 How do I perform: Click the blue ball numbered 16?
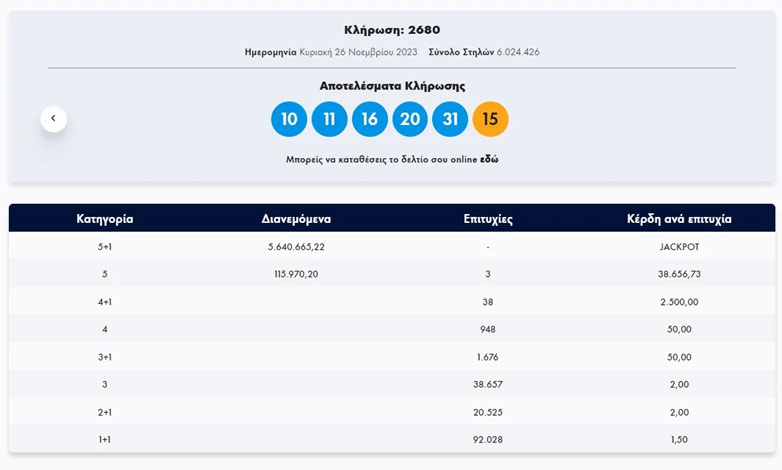tap(370, 119)
